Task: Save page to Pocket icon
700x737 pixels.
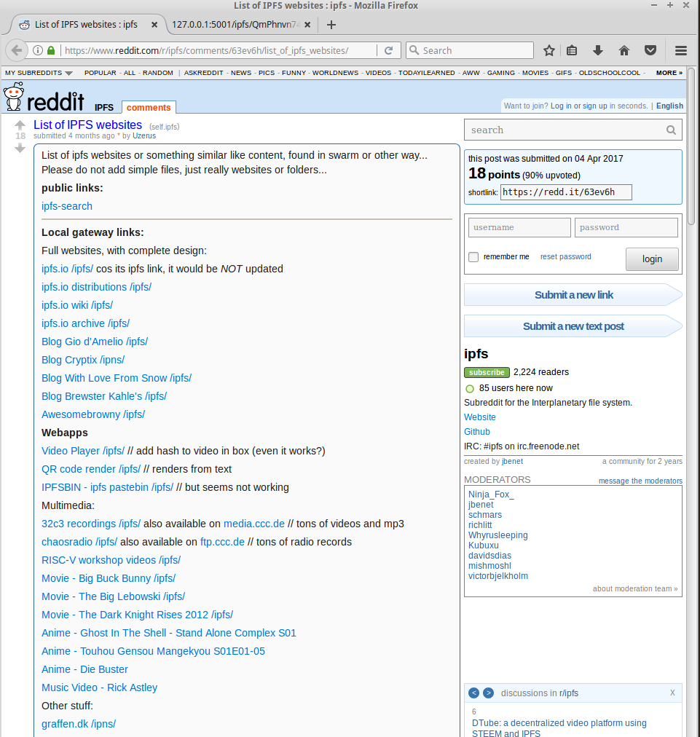Action: pos(650,50)
